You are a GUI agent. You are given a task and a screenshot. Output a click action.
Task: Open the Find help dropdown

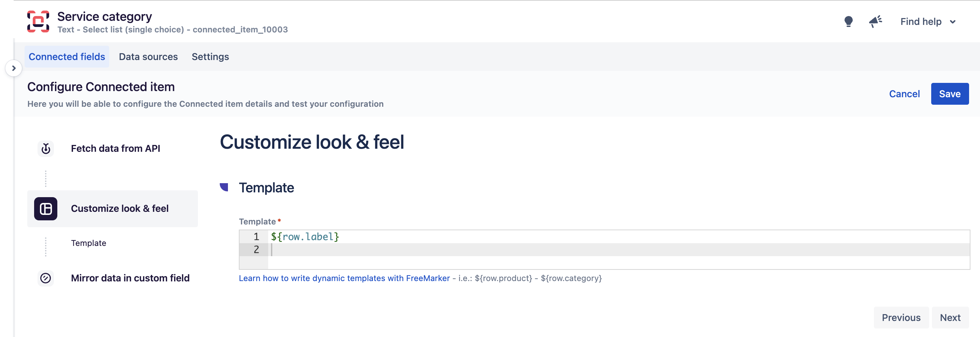coord(928,22)
